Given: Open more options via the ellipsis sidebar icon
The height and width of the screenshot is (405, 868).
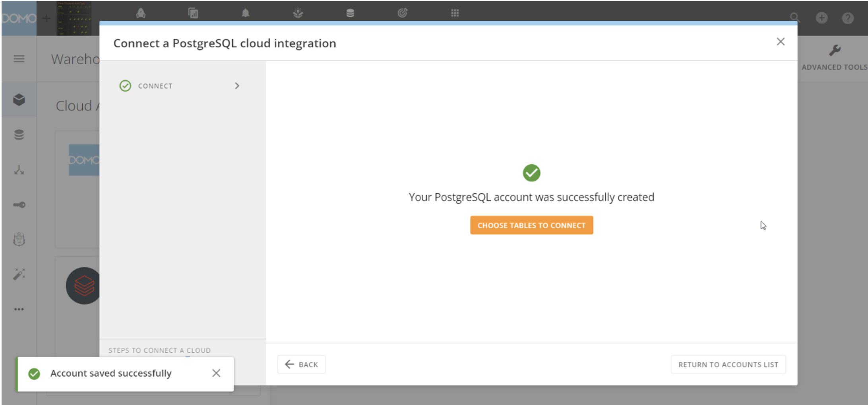Looking at the screenshot, I should (x=19, y=309).
